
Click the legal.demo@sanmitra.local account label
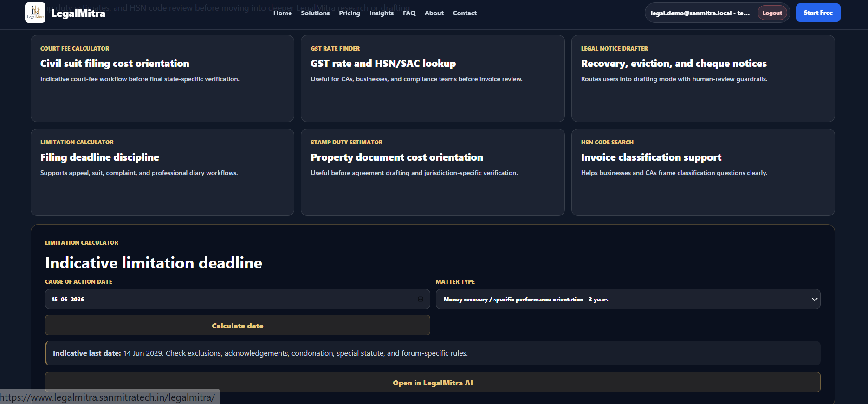700,13
